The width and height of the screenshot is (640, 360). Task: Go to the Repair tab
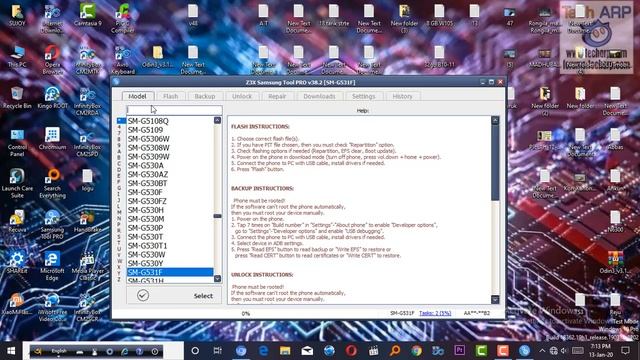277,96
